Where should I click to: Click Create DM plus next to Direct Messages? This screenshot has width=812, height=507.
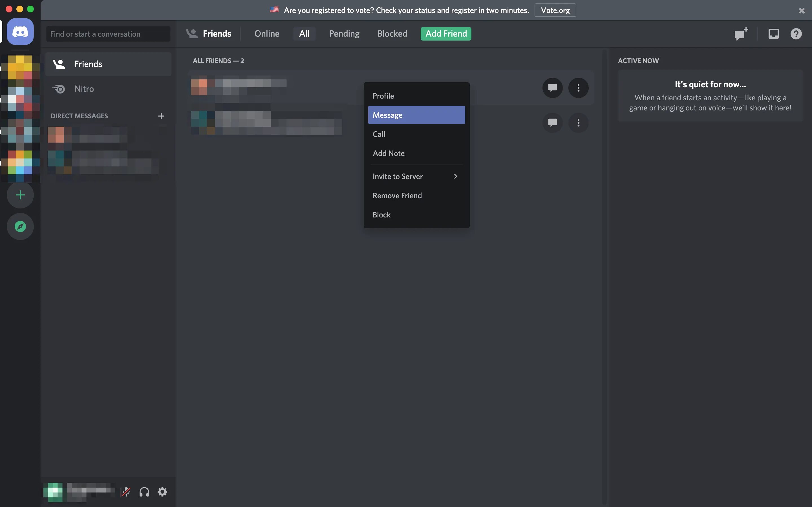161,116
